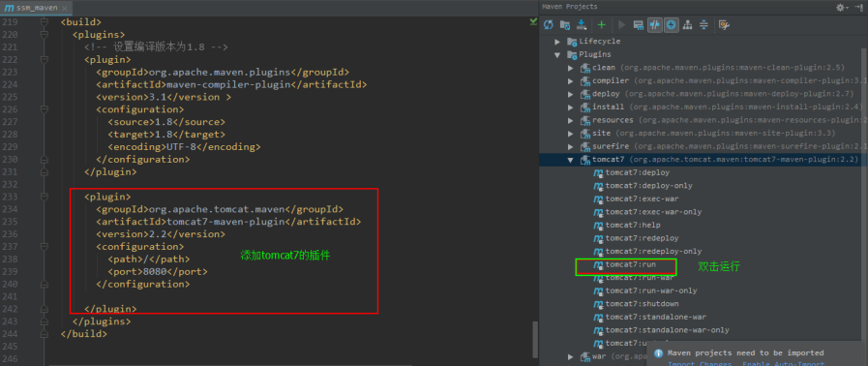Open Maven Projects panel gear menu
Screen dimensions: 868x366
pyautogui.click(x=842, y=7)
